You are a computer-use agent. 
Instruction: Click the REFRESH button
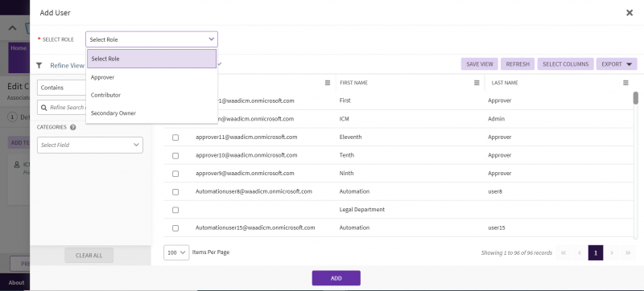[518, 64]
